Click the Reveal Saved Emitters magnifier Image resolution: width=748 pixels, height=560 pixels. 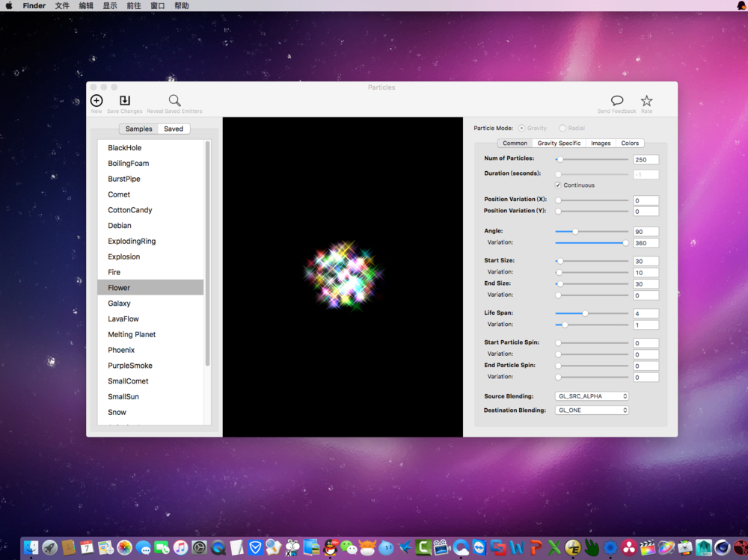click(174, 101)
